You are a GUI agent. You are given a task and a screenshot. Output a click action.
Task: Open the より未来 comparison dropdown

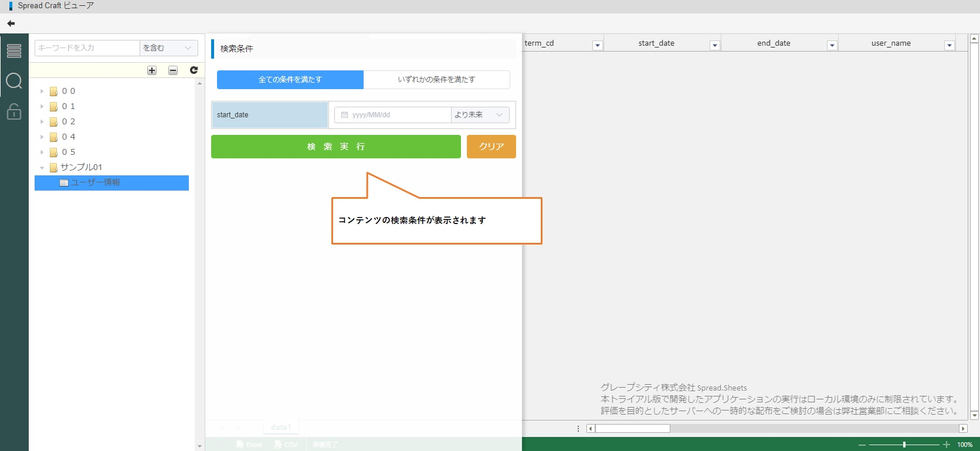(480, 115)
